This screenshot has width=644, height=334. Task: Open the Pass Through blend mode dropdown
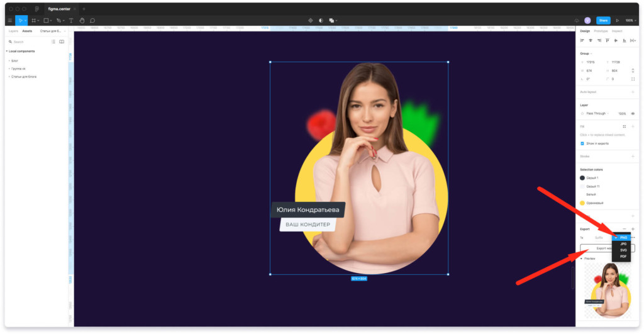click(596, 113)
